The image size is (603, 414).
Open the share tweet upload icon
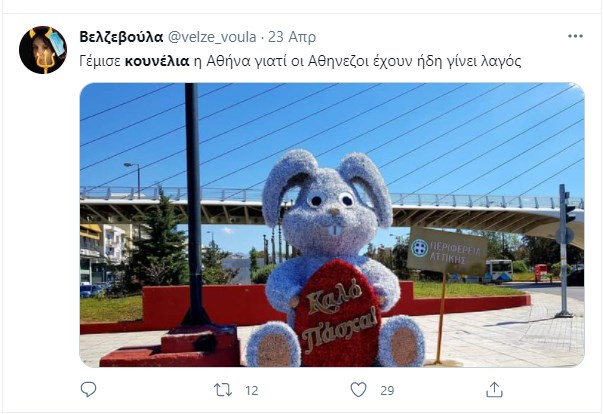[494, 389]
